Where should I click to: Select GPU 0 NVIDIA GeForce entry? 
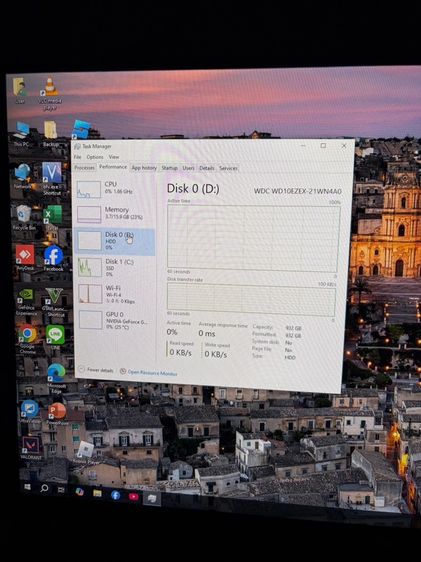coord(115,320)
